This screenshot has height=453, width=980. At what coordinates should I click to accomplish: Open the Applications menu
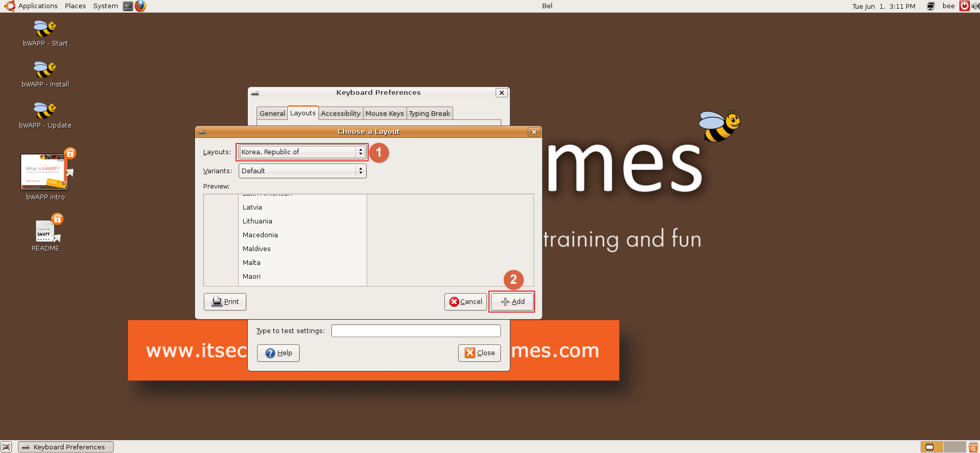click(x=38, y=6)
